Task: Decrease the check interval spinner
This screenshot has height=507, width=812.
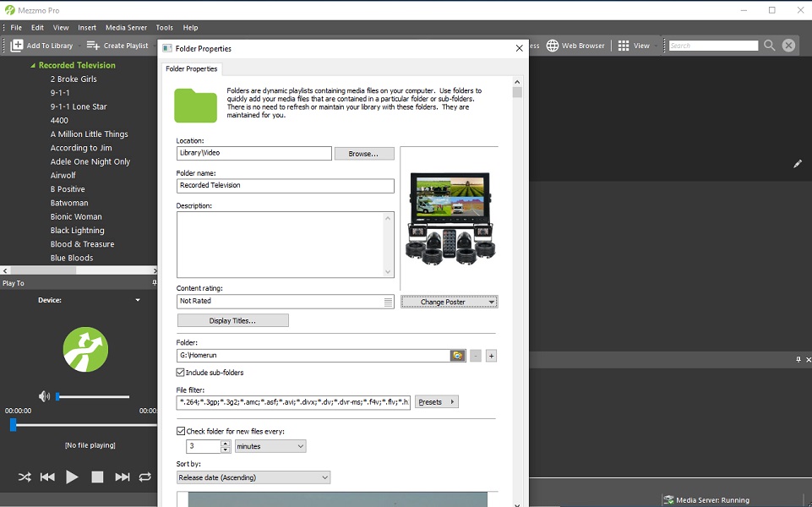Action: [226, 450]
